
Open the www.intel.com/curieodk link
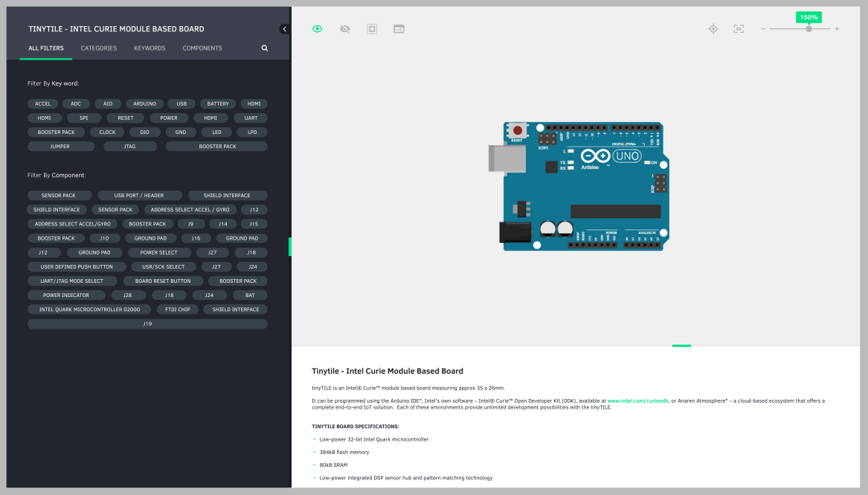[x=637, y=401]
